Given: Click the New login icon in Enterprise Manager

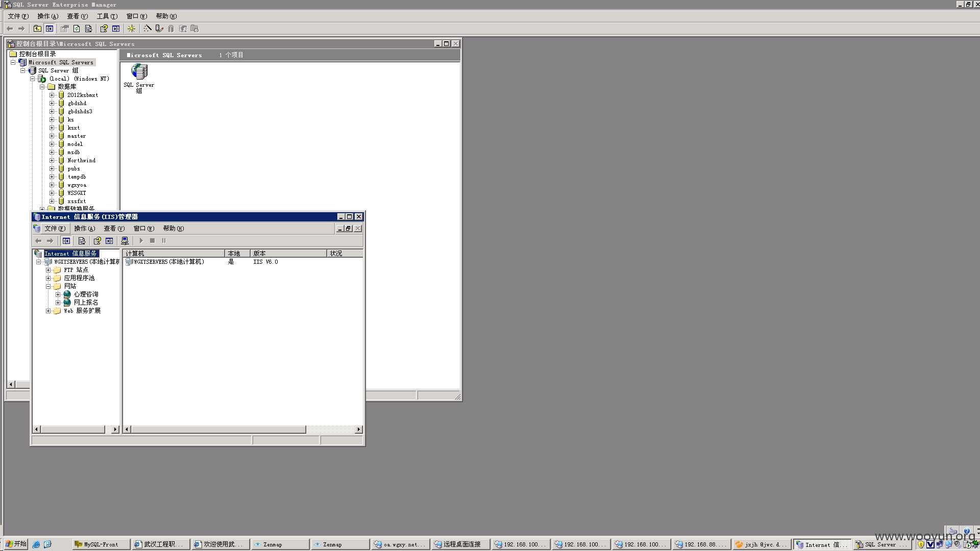Looking at the screenshot, I should [x=183, y=29].
